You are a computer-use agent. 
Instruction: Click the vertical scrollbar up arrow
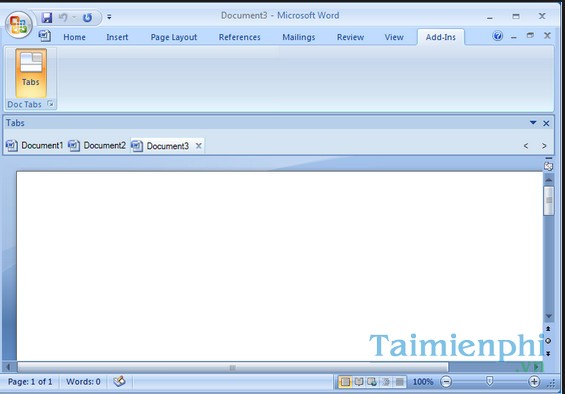pyautogui.click(x=549, y=180)
